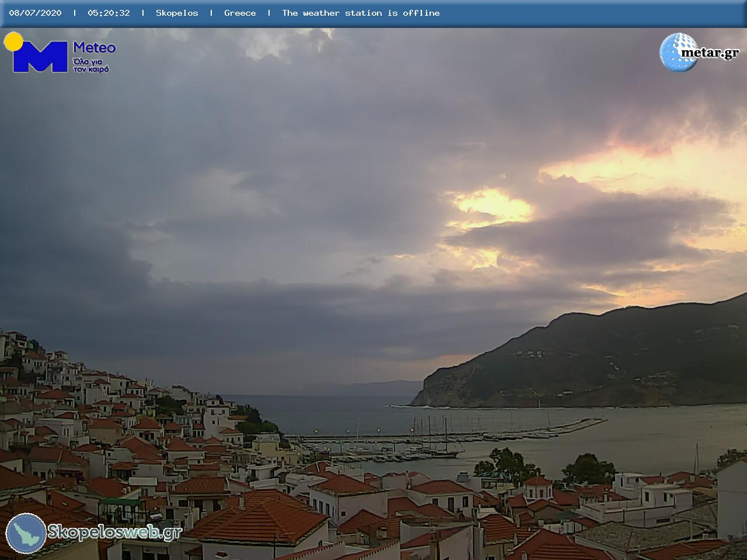This screenshot has width=747, height=560.
Task: Click the metar.gr globe logo
Action: click(x=679, y=52)
